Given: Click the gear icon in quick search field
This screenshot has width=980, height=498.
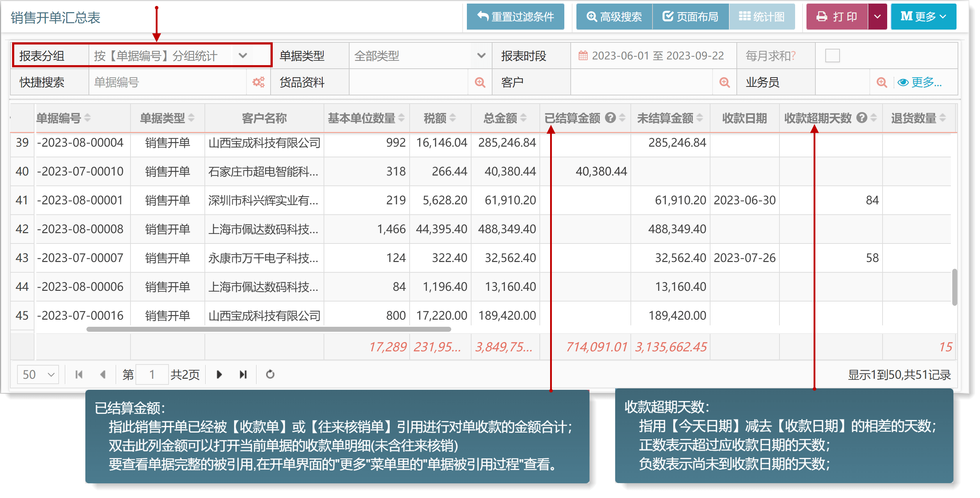Looking at the screenshot, I should [x=259, y=82].
